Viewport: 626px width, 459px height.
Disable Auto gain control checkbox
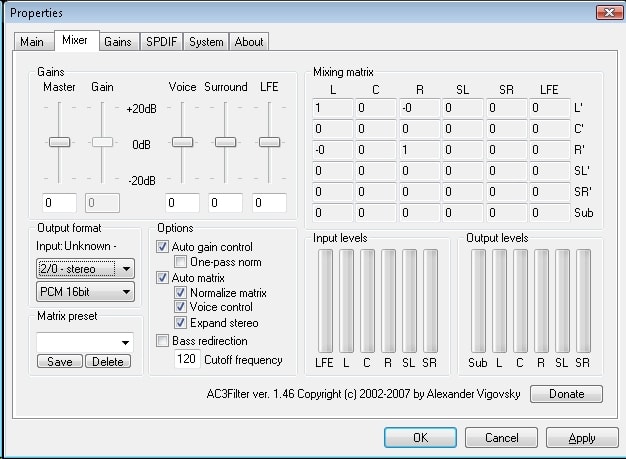click(162, 247)
